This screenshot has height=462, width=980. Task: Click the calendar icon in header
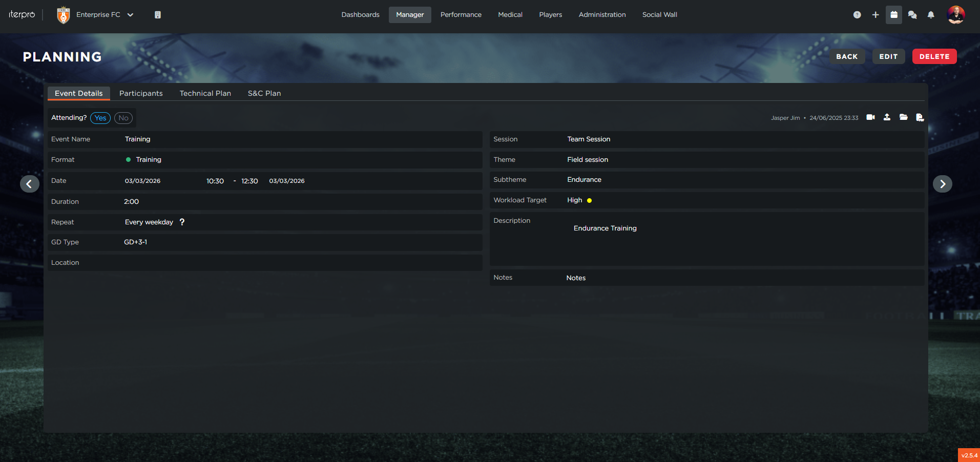[894, 15]
